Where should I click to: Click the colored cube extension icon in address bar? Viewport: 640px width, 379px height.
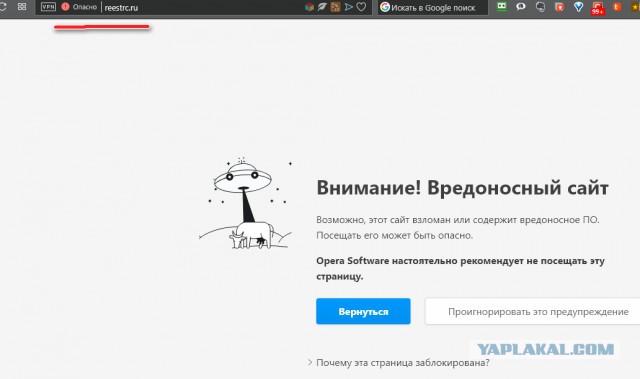309,7
